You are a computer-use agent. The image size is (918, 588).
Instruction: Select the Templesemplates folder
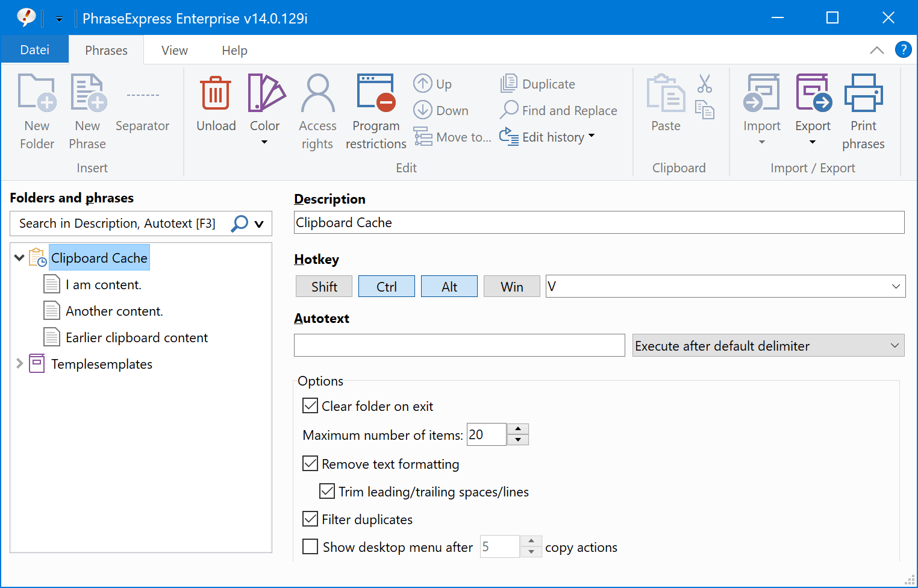pyautogui.click(x=102, y=364)
